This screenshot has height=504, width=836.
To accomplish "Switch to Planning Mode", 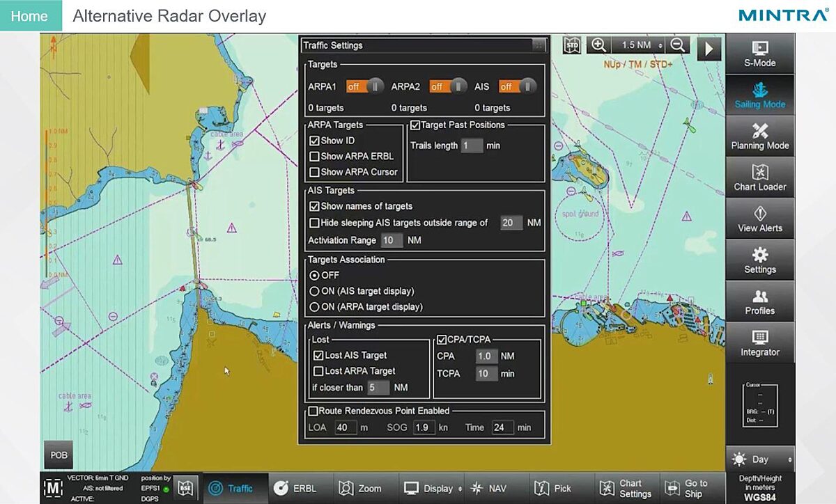I will pyautogui.click(x=759, y=136).
